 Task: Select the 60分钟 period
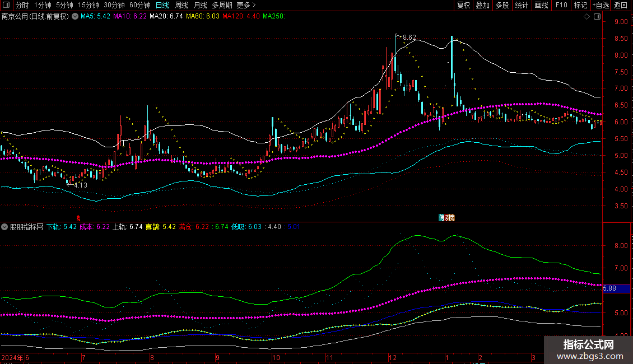pos(139,5)
